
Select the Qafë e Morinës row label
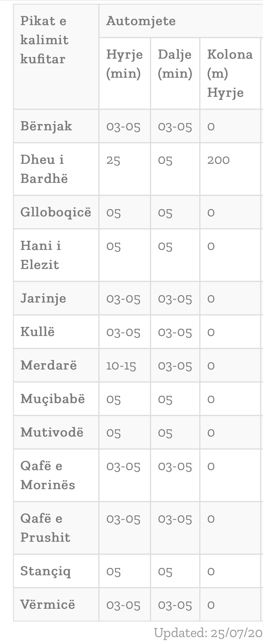[48, 475]
